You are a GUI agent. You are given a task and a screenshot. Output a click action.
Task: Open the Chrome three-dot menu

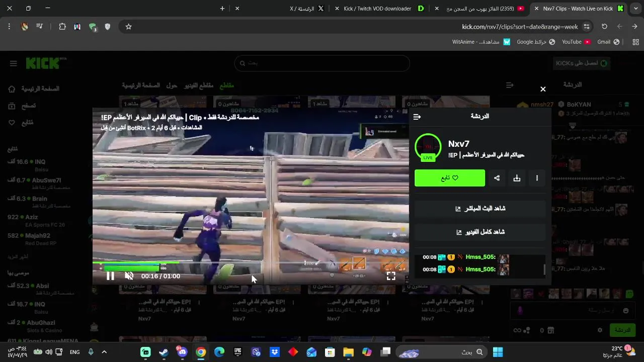coord(9,27)
